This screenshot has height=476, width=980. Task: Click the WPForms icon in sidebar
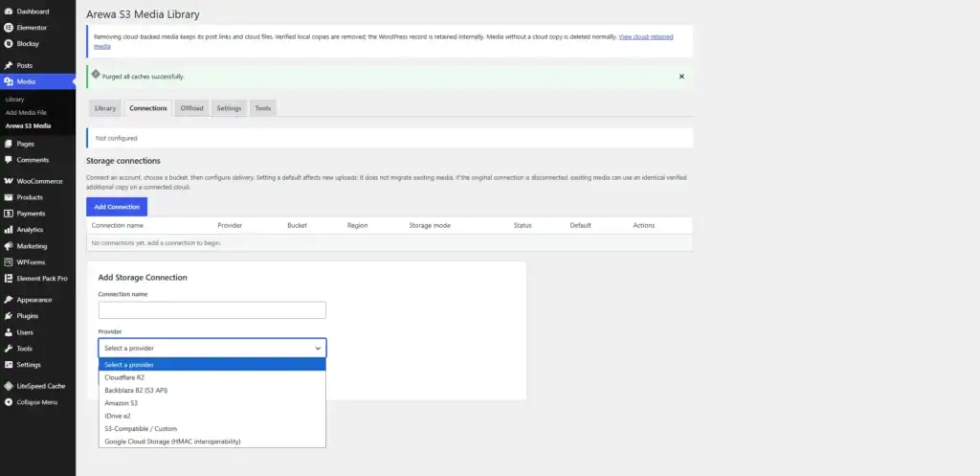(x=8, y=262)
